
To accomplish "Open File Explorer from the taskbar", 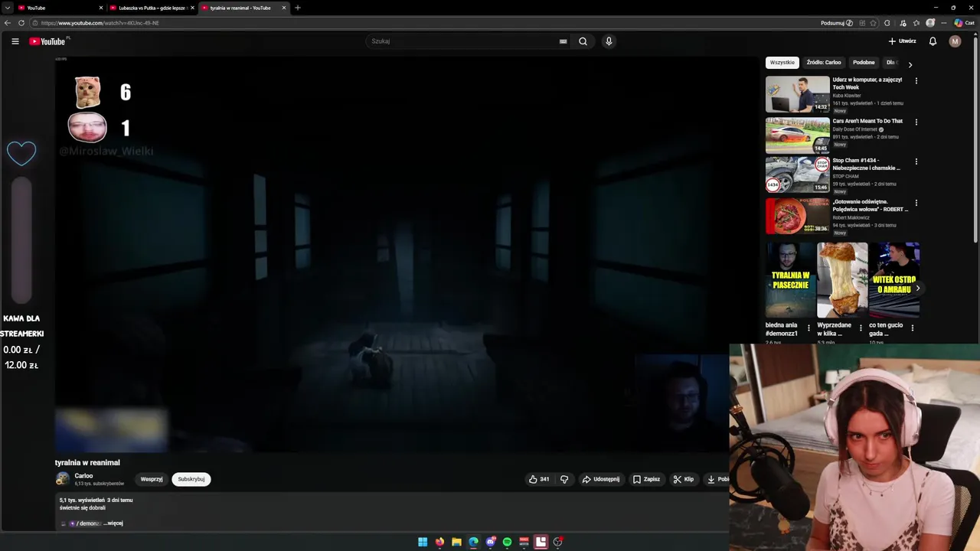I will [x=456, y=542].
